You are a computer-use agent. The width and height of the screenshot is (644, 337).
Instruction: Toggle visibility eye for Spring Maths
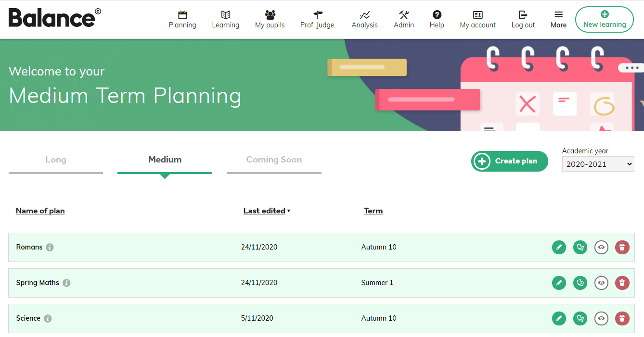[601, 283]
